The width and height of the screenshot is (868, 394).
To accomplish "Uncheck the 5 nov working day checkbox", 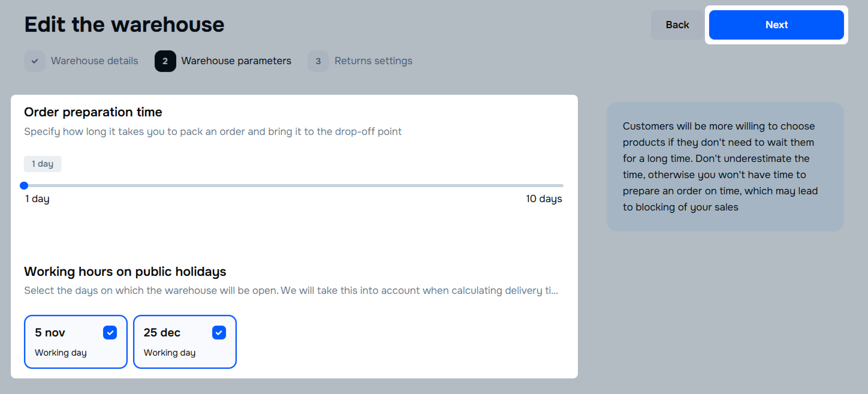I will (110, 332).
